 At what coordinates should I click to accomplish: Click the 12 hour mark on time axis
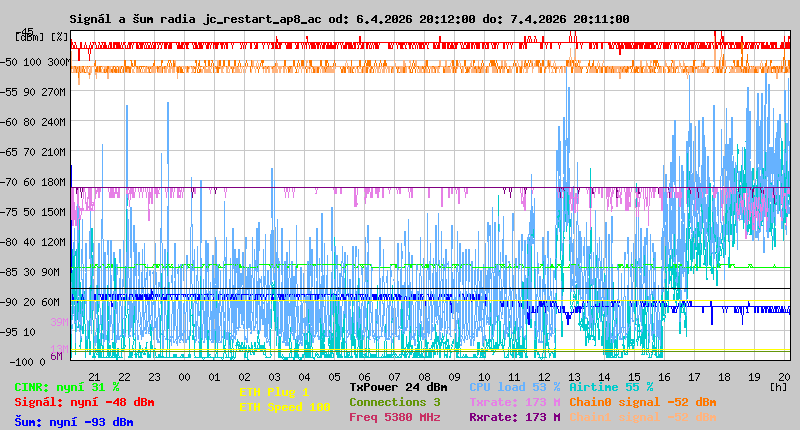545,377
